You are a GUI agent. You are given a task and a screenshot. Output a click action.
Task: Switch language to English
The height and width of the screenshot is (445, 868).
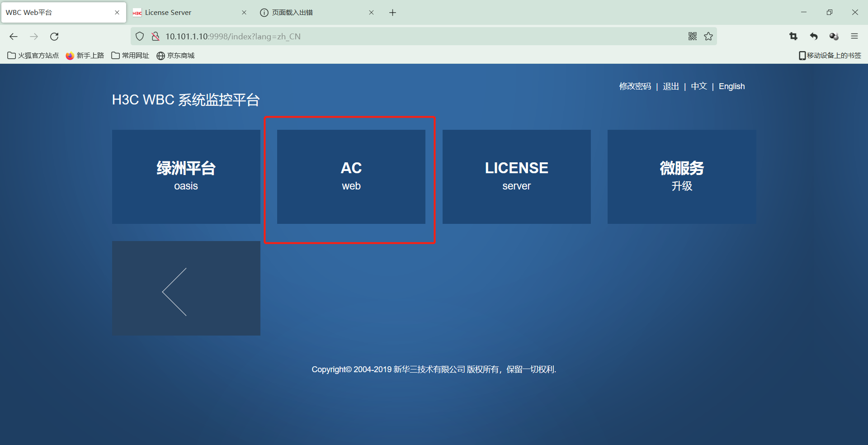tap(731, 86)
